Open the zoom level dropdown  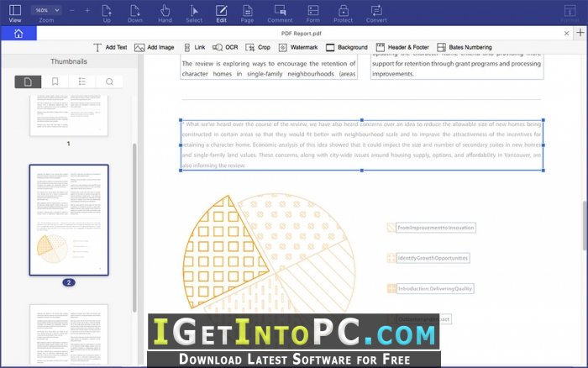pyautogui.click(x=46, y=10)
